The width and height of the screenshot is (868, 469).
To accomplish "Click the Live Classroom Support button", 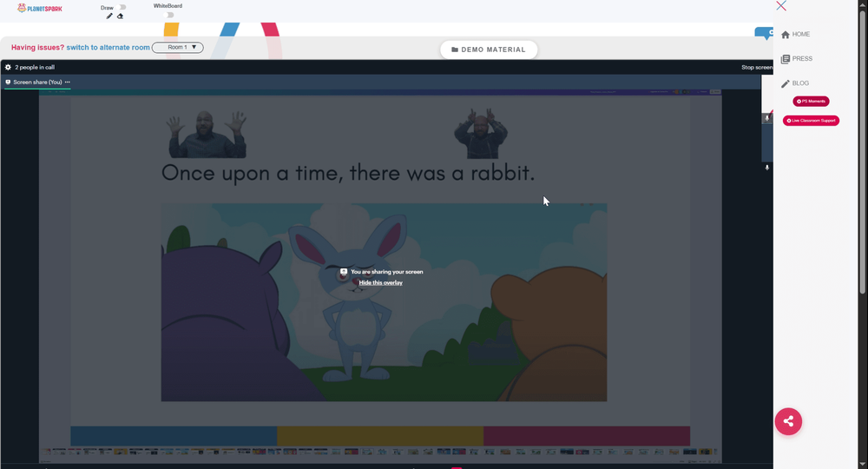I will pos(811,121).
